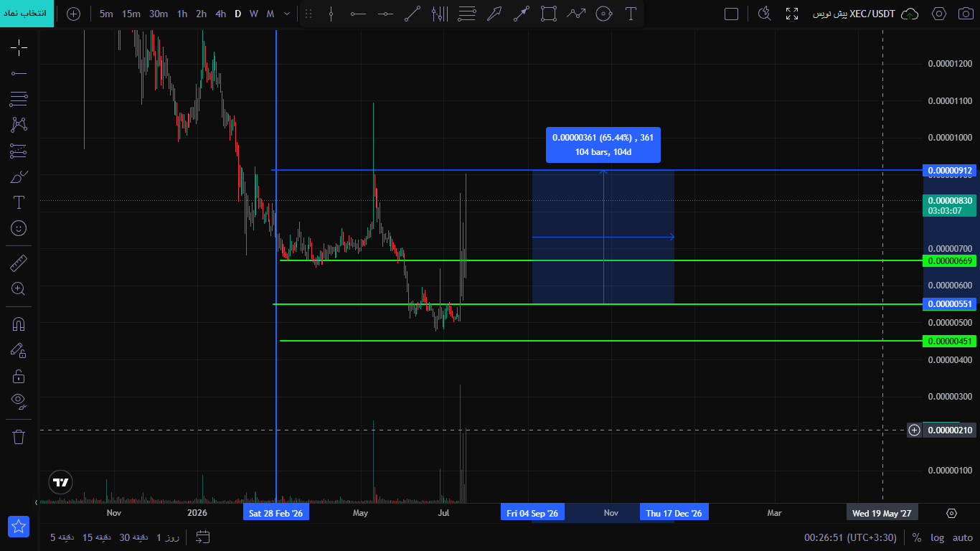
Task: Remove drawings with trash icon
Action: pyautogui.click(x=19, y=436)
